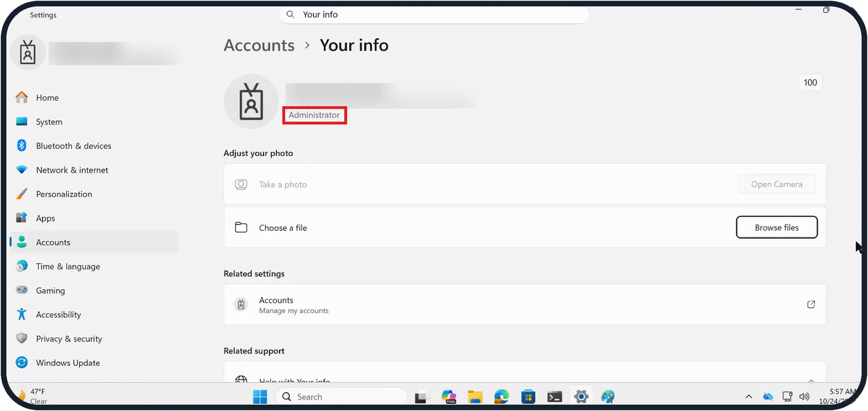
Task: Select Time & language category
Action: click(x=94, y=267)
